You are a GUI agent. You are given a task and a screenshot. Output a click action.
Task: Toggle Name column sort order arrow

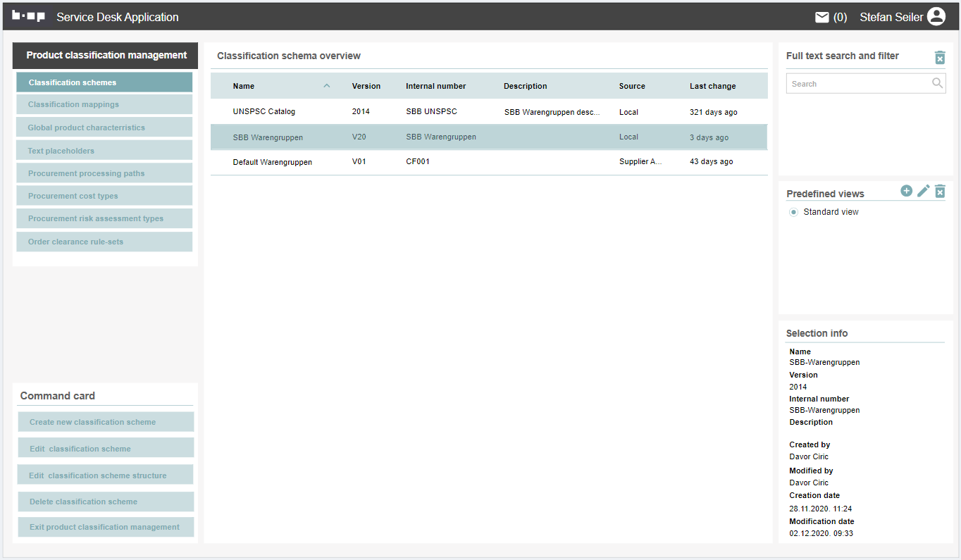point(326,86)
